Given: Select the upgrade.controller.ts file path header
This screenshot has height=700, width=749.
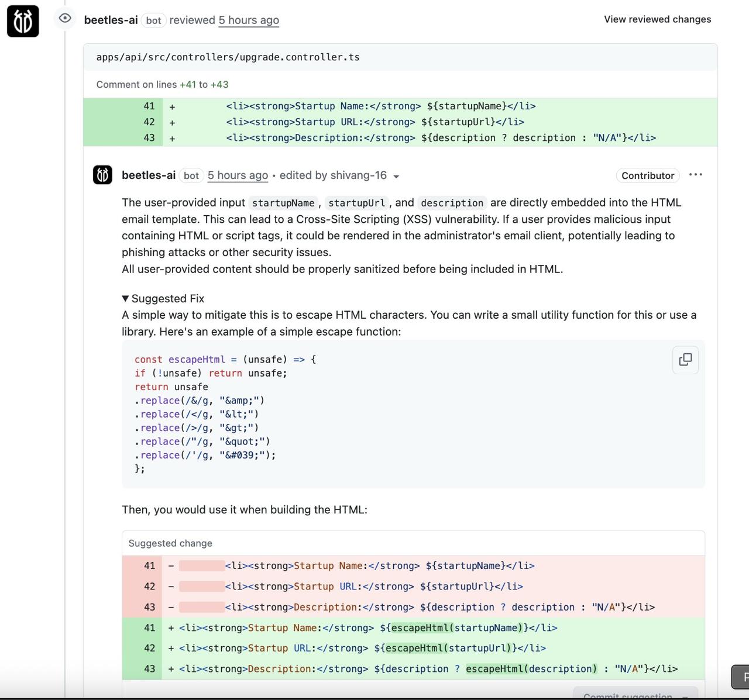Looking at the screenshot, I should pos(228,57).
